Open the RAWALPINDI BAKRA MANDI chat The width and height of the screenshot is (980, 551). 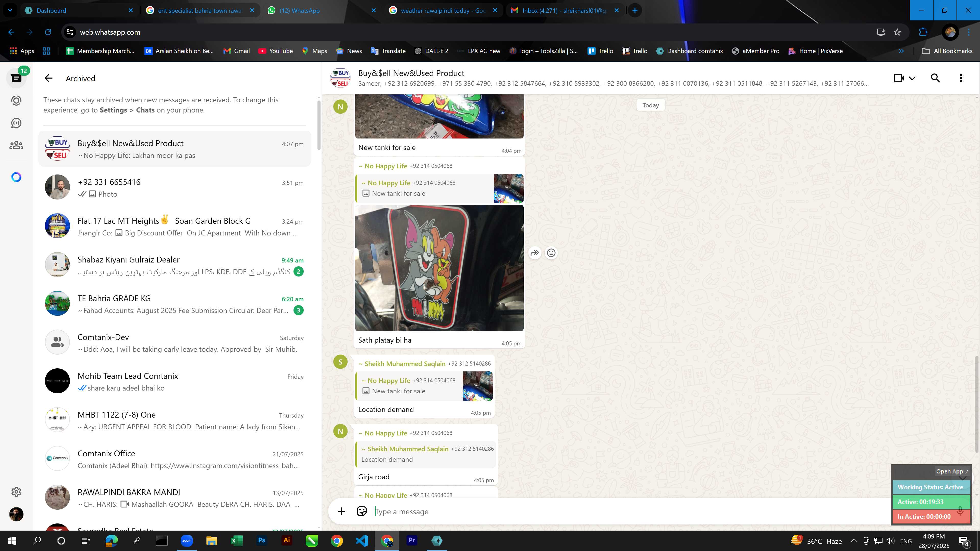point(175,498)
